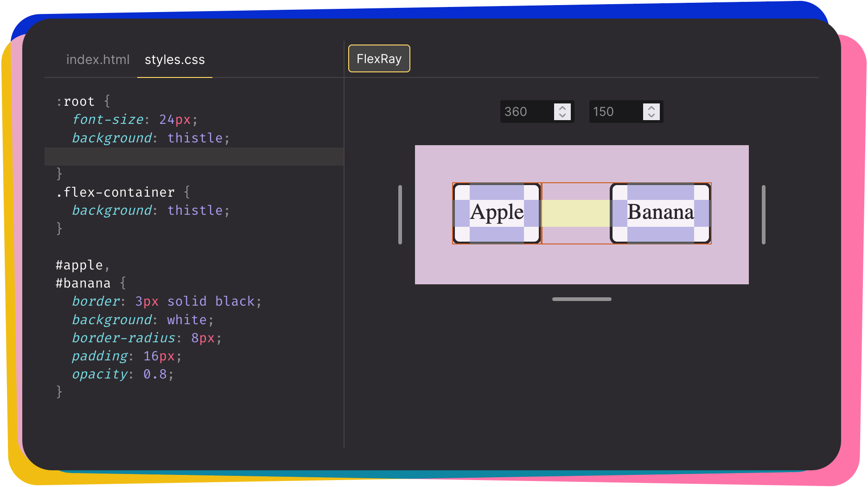
Task: Click the bottom horizontal resize handle
Action: pos(581,299)
